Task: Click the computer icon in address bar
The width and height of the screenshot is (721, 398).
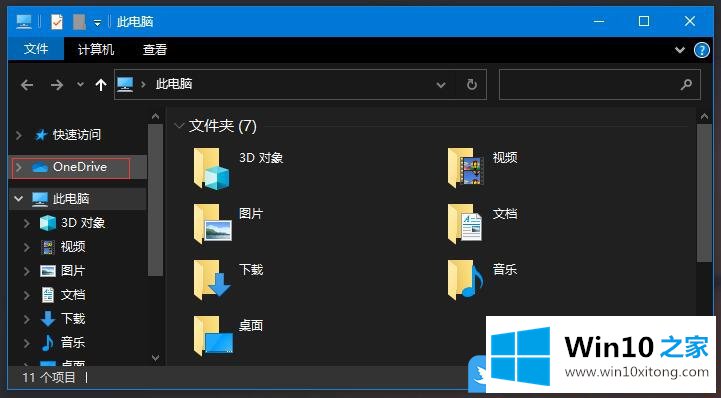Action: (125, 84)
